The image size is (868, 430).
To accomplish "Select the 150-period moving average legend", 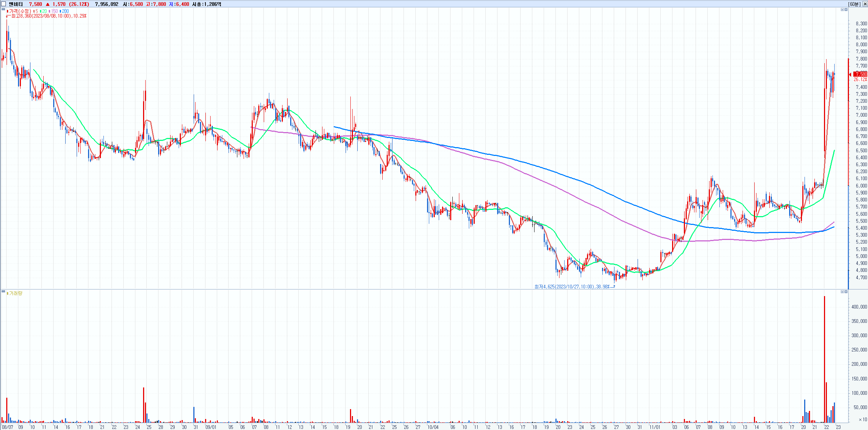I will [54, 11].
